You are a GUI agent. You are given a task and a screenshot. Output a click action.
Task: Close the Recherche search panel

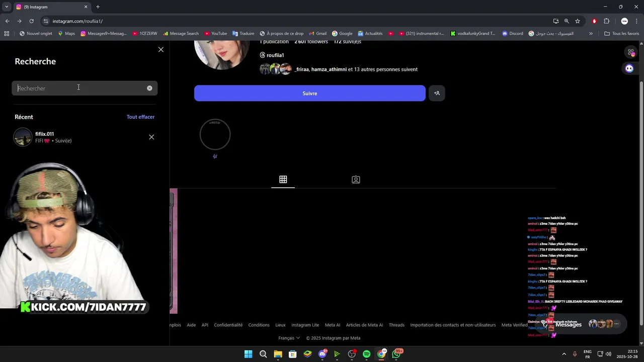click(x=161, y=49)
